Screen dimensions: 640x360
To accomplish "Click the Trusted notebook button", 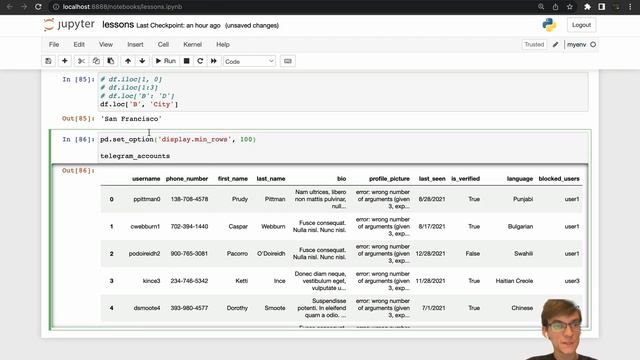I will (534, 44).
